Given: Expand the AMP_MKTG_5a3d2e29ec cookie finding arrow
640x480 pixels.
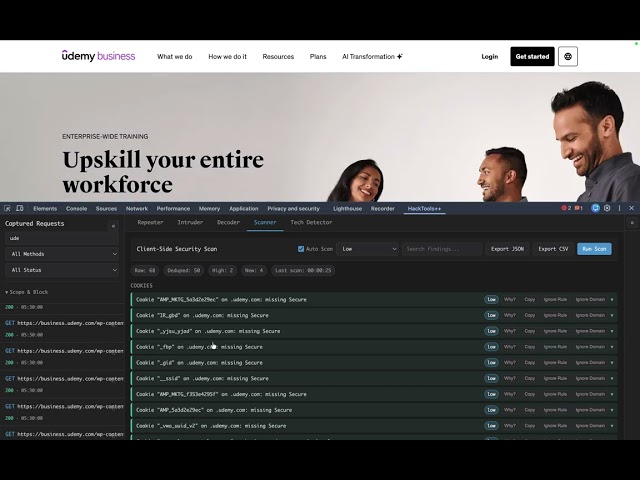Looking at the screenshot, I should point(612,300).
